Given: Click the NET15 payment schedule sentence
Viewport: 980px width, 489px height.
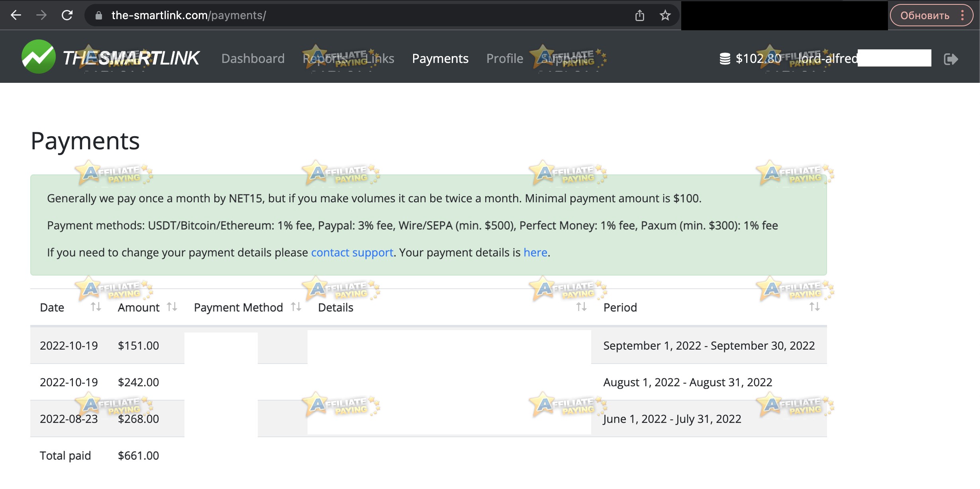Looking at the screenshot, I should coord(374,198).
